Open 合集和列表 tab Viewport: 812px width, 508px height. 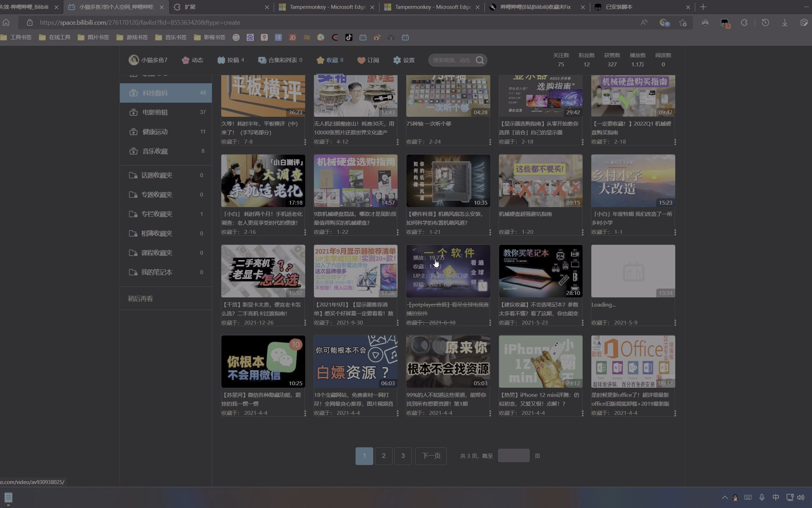point(280,60)
